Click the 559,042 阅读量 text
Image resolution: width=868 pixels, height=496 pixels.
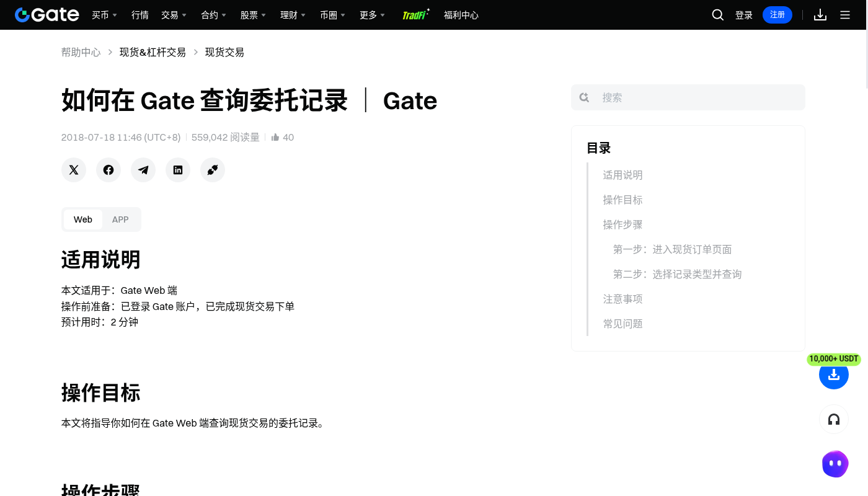pos(225,137)
